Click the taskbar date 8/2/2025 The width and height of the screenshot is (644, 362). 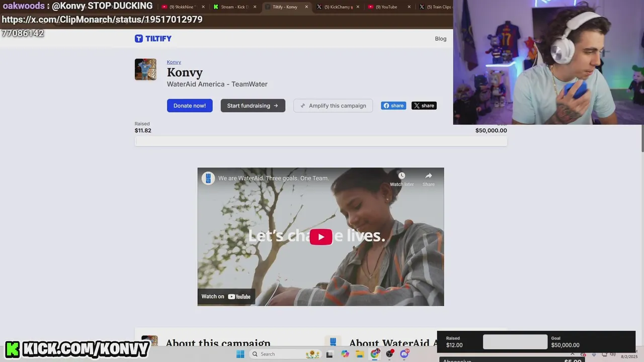[x=629, y=356]
